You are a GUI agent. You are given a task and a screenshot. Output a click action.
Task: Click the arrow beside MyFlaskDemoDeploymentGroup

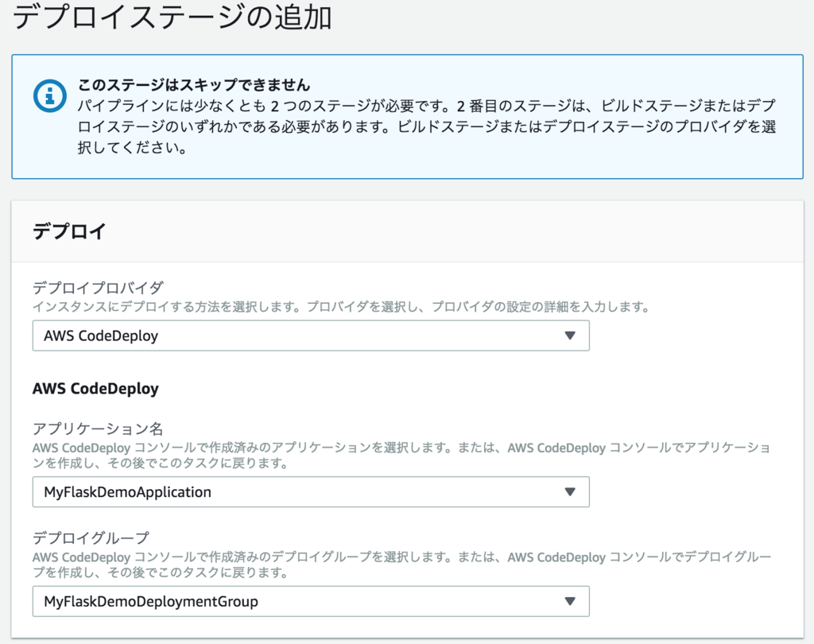click(570, 601)
